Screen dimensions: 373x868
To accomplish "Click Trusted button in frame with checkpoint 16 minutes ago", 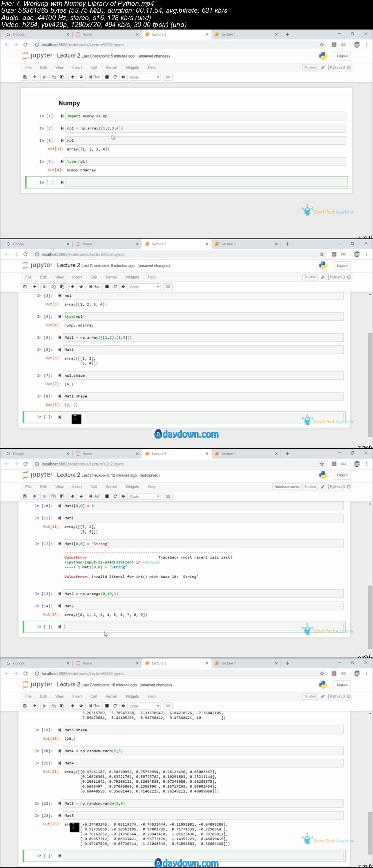I will [x=310, y=696].
